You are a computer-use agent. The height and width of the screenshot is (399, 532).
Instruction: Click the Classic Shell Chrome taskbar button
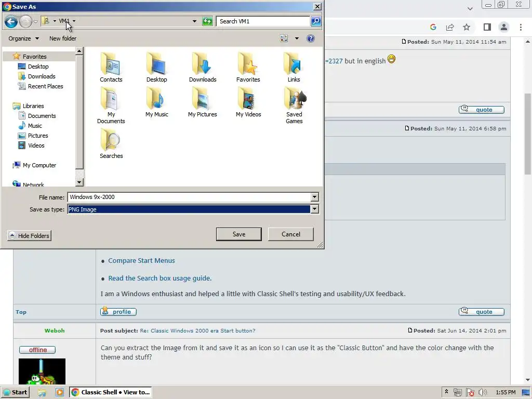(x=111, y=393)
